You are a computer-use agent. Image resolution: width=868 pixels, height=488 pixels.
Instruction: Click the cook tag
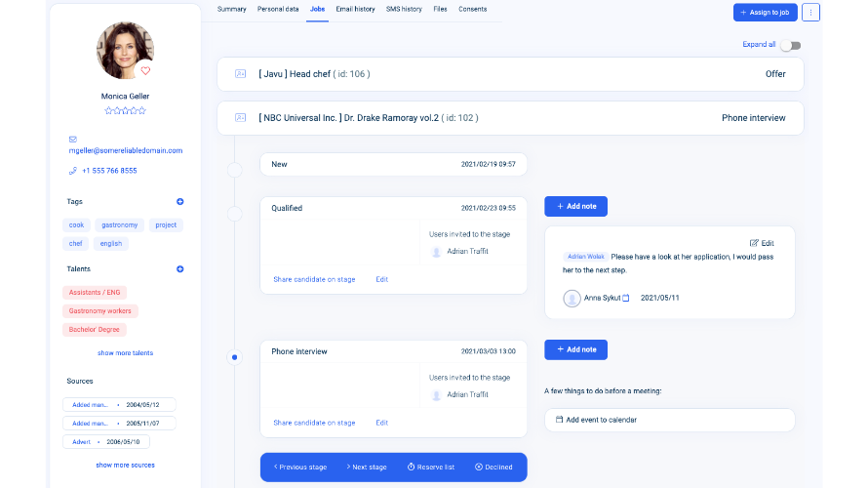pos(76,224)
